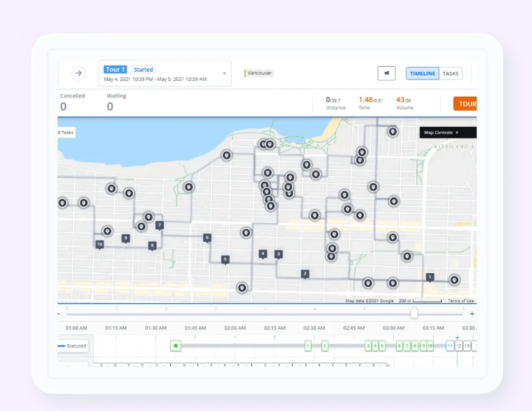Click the Cancelled count
This screenshot has height=411, width=532.
63,107
